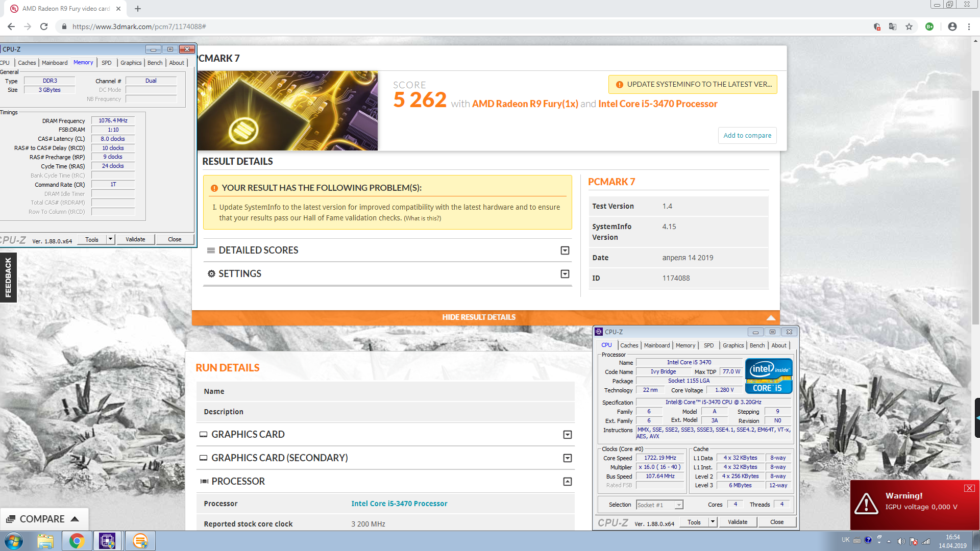The image size is (980, 551).
Task: Click the Add to compare button
Action: point(747,135)
